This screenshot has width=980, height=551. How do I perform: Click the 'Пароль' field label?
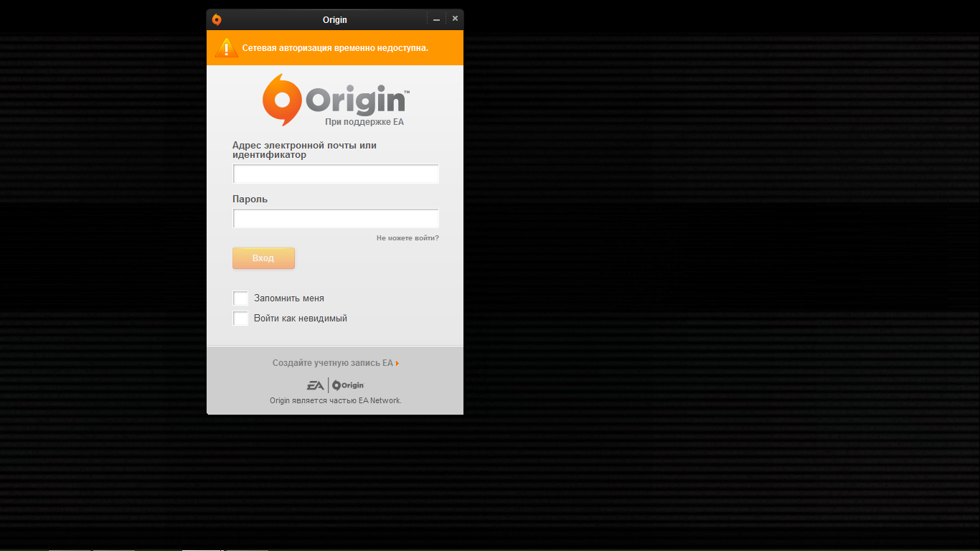coord(250,199)
